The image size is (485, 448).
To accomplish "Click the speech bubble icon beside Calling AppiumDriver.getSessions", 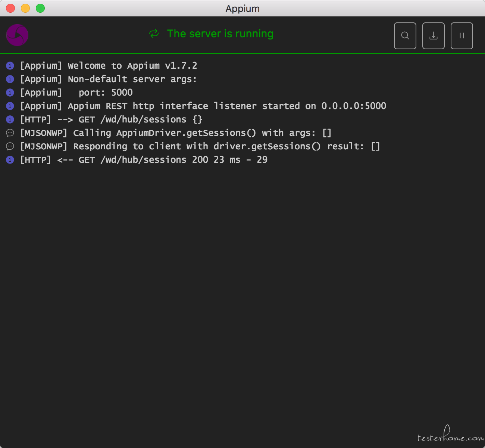I will tap(10, 133).
